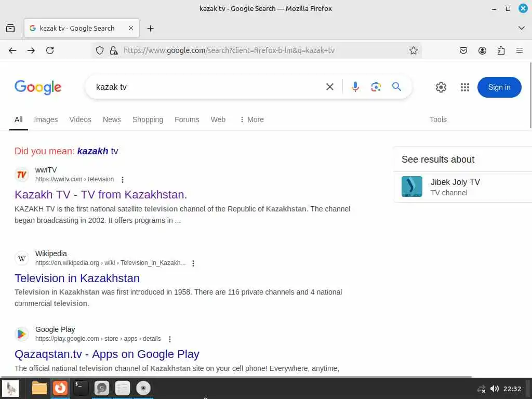Bookmark this page with the star
The image size is (532, 399).
(413, 50)
